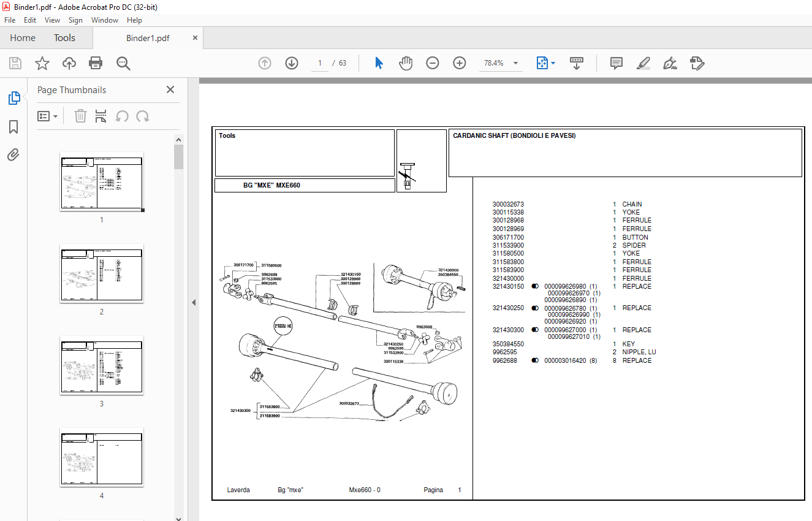This screenshot has height=521, width=812.
Task: Open the Find text search tool
Action: pyautogui.click(x=123, y=63)
